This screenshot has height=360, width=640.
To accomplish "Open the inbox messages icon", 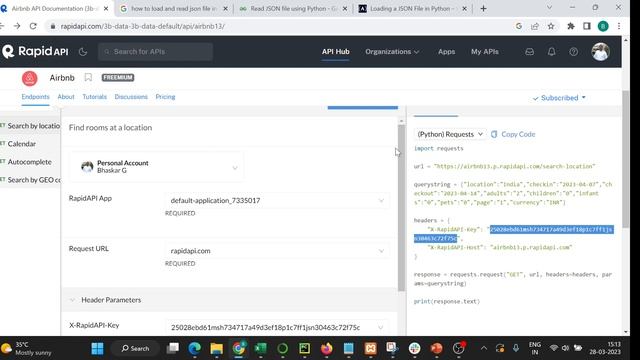I will (529, 52).
